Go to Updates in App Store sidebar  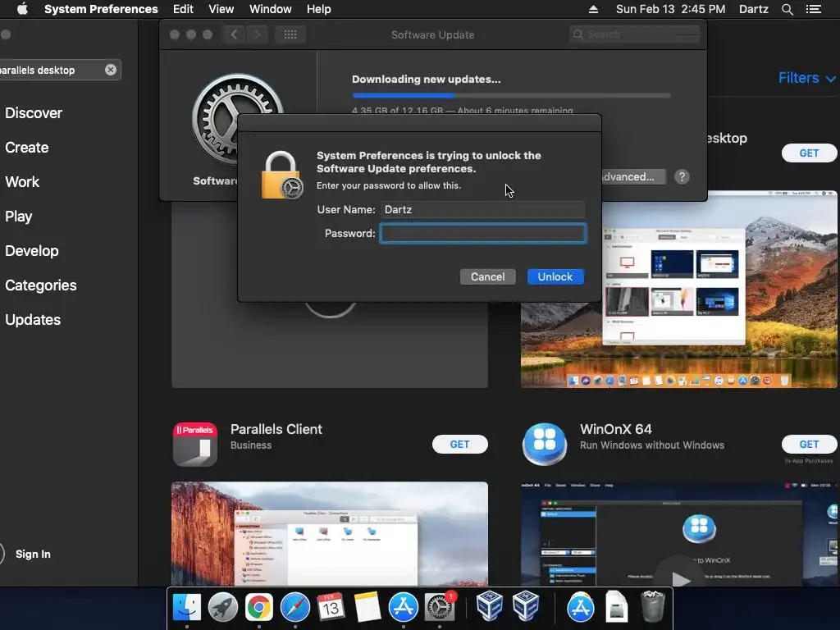click(33, 320)
